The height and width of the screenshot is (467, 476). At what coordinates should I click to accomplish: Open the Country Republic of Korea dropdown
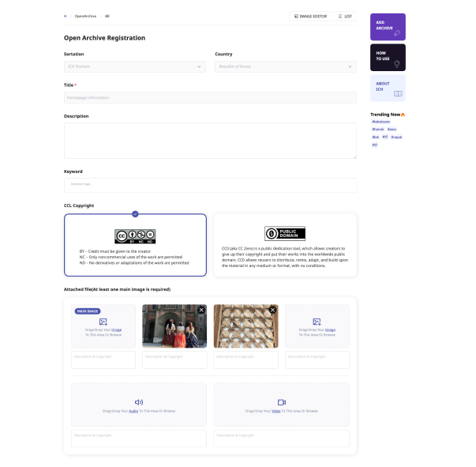286,66
